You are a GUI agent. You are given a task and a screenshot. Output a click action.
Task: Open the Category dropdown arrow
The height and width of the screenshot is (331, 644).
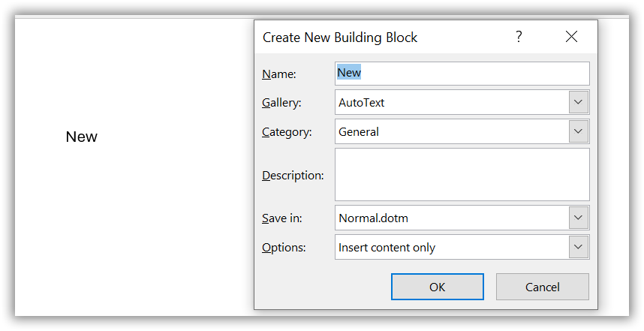pyautogui.click(x=578, y=131)
